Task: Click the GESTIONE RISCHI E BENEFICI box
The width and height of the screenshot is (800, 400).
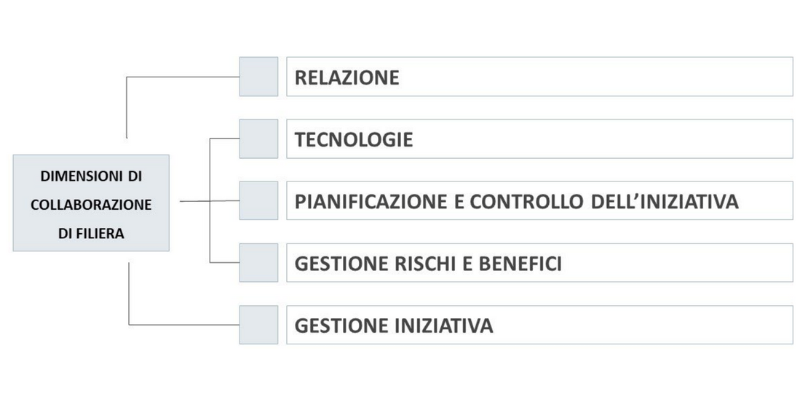Action: [x=540, y=263]
